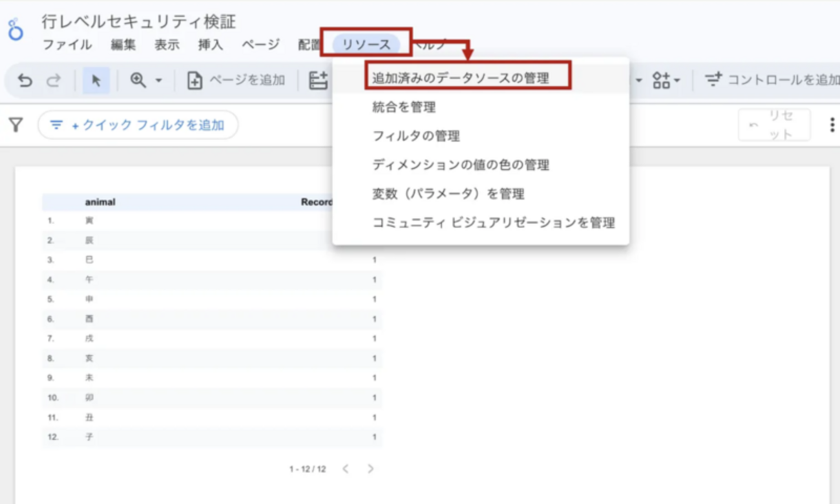Select 変数（パラメータ）を管理
Screen dimensions: 840x504
(x=481, y=194)
